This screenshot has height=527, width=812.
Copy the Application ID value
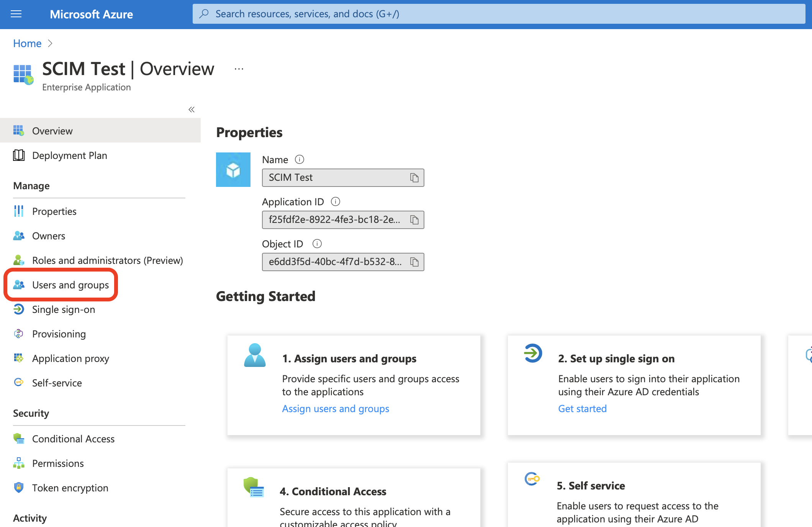point(414,220)
